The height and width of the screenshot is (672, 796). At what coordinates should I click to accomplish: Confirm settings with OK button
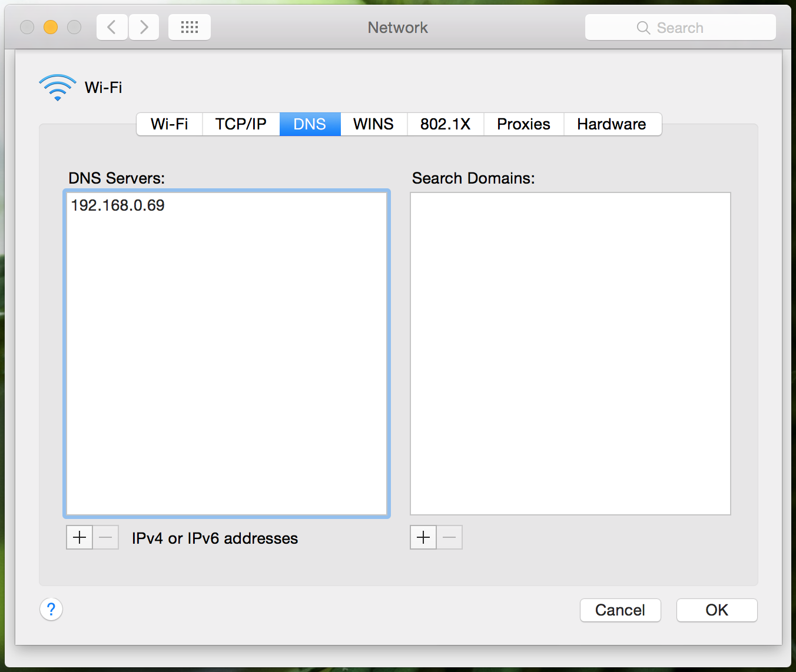click(x=717, y=610)
